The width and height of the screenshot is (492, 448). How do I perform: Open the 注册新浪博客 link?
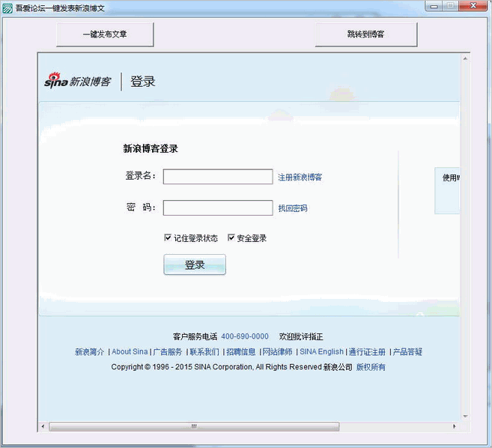[x=300, y=177]
